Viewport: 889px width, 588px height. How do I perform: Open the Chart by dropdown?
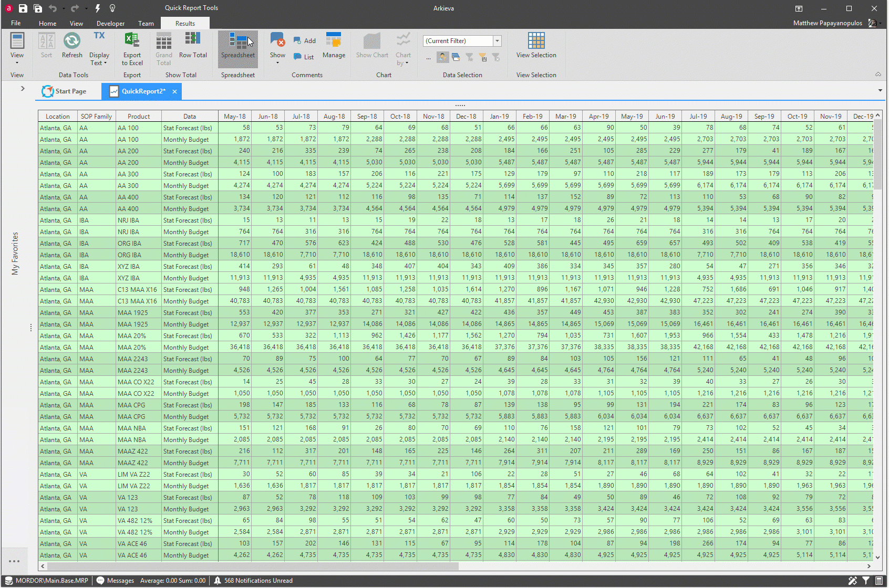click(403, 59)
